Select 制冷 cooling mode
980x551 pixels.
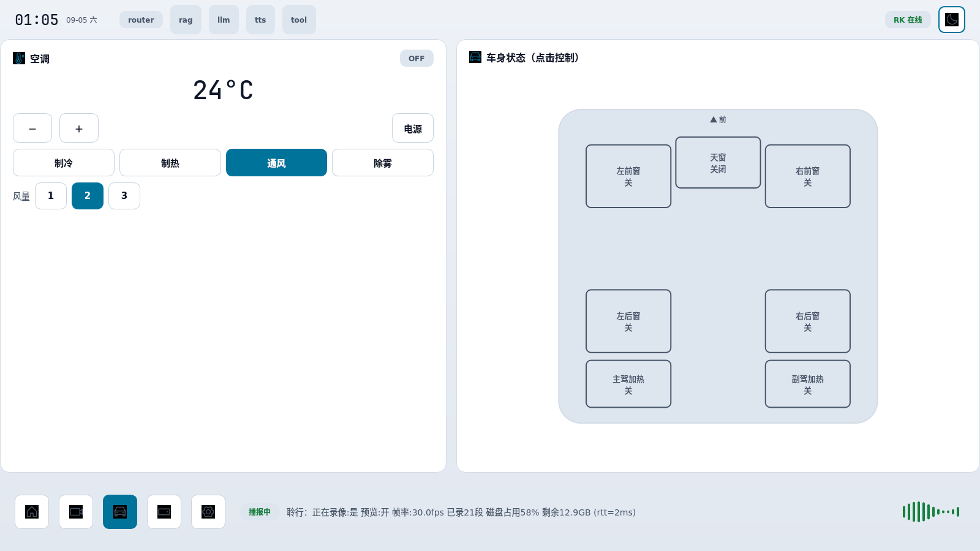(x=64, y=163)
